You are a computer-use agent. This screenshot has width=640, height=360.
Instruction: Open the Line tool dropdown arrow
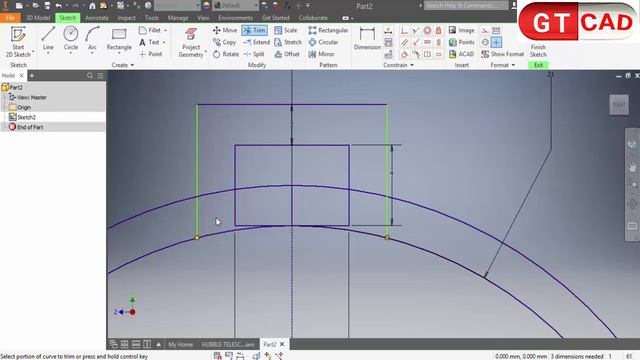(x=48, y=53)
